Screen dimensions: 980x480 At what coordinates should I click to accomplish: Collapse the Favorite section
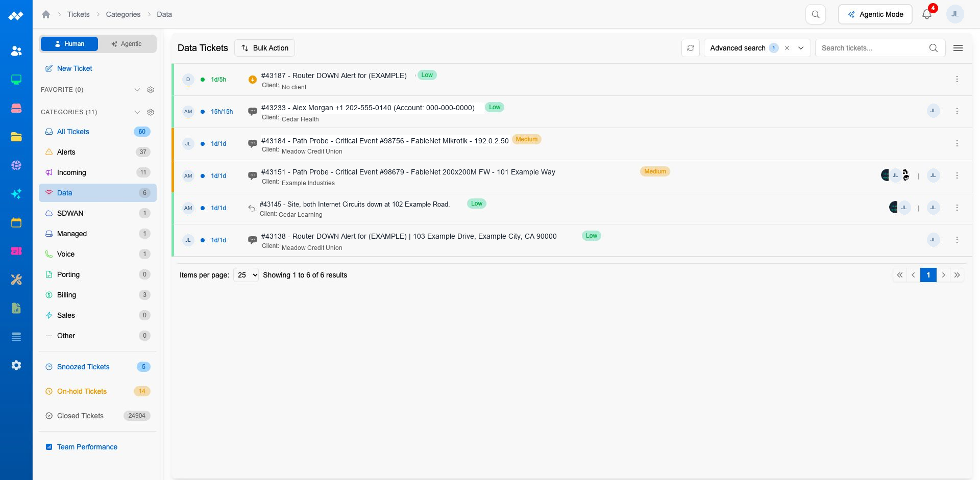click(x=137, y=90)
